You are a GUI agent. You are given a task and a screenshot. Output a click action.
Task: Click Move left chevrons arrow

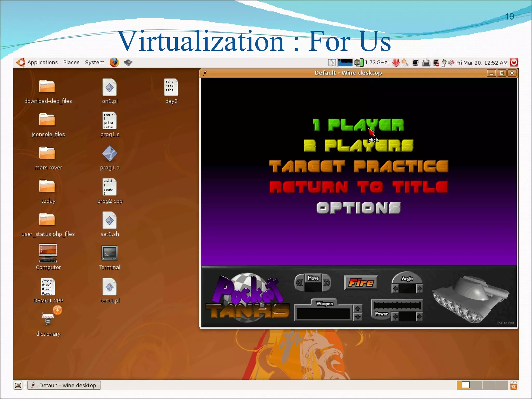click(x=300, y=283)
